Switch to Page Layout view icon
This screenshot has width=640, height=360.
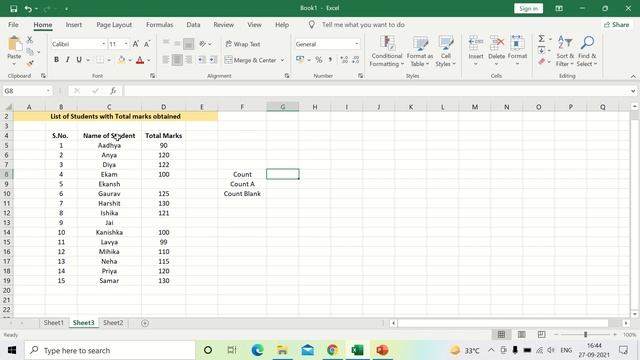(x=522, y=335)
